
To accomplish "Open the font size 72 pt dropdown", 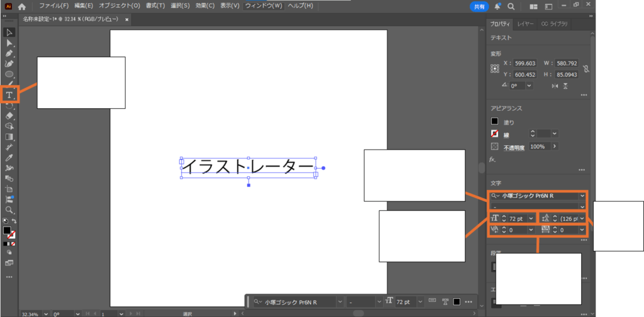I will point(532,218).
